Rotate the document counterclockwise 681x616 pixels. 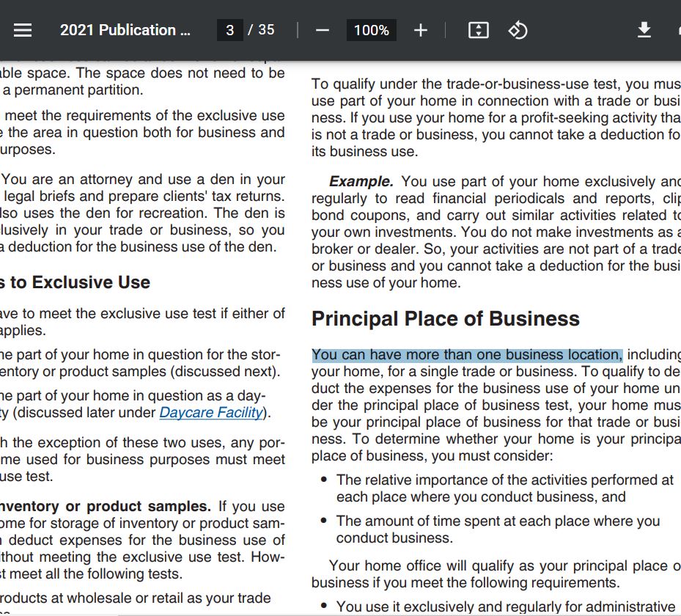518,30
